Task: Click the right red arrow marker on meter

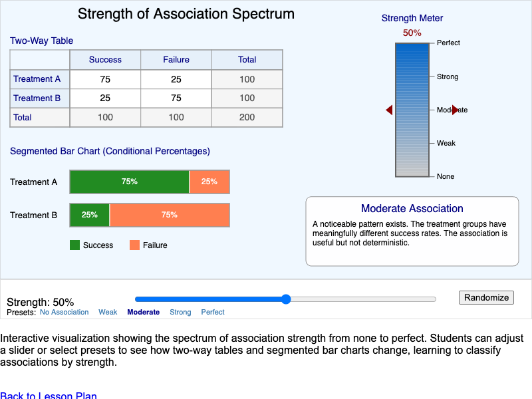Action: 452,110
